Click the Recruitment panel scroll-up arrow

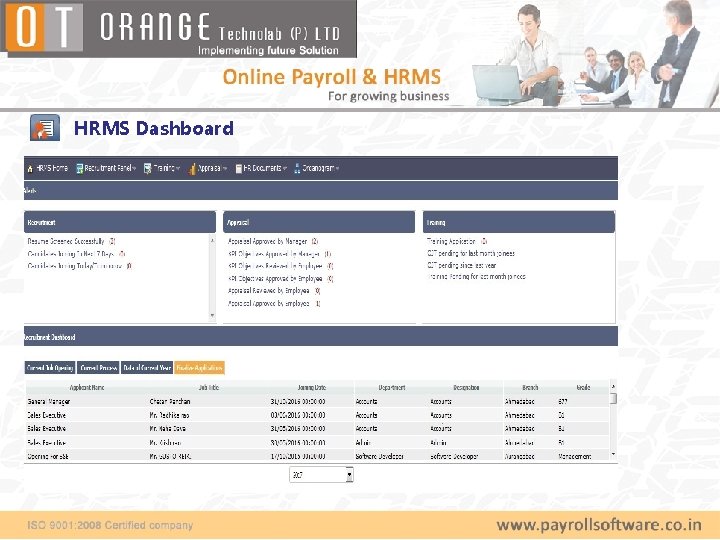click(212, 241)
